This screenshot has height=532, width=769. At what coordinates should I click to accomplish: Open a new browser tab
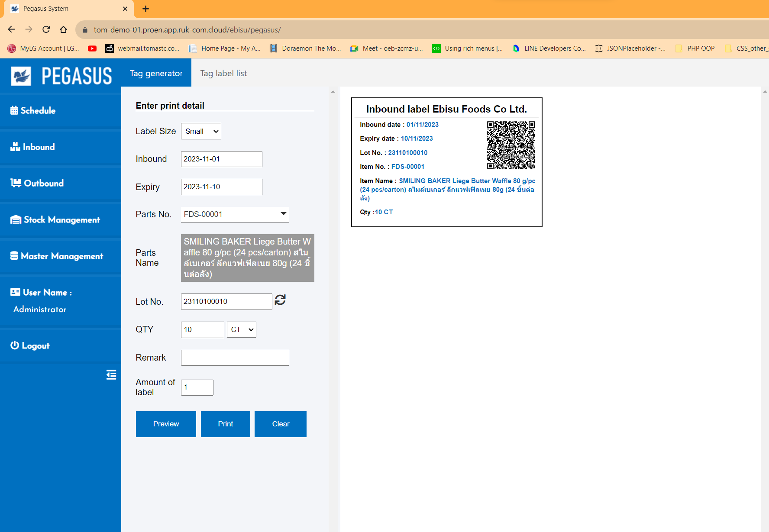tap(145, 9)
